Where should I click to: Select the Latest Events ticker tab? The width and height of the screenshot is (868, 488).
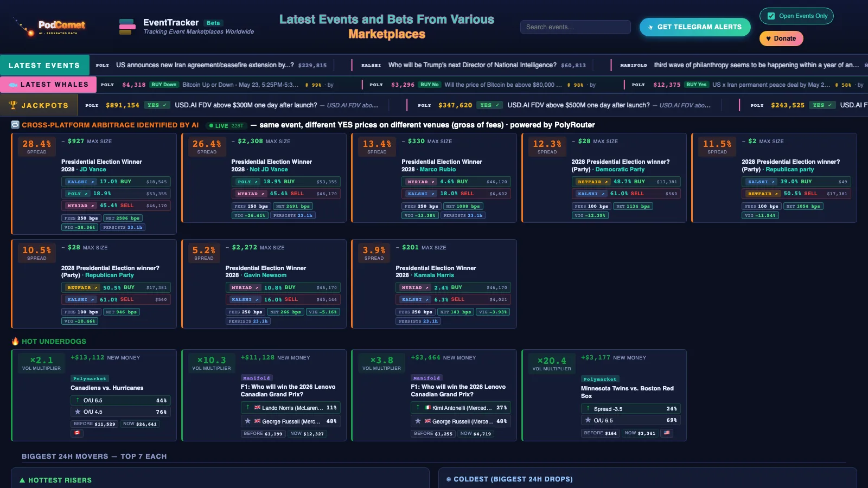point(44,65)
